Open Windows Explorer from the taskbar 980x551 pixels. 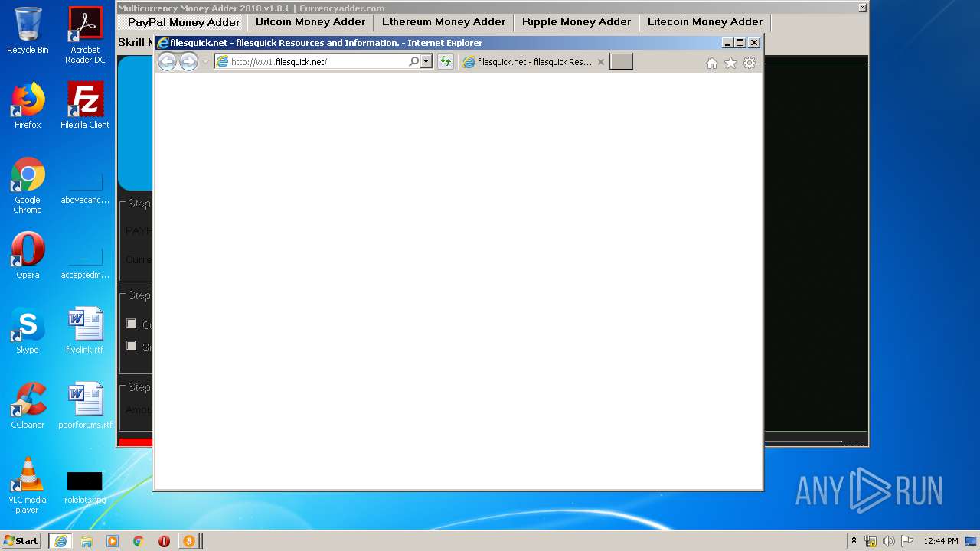click(87, 540)
